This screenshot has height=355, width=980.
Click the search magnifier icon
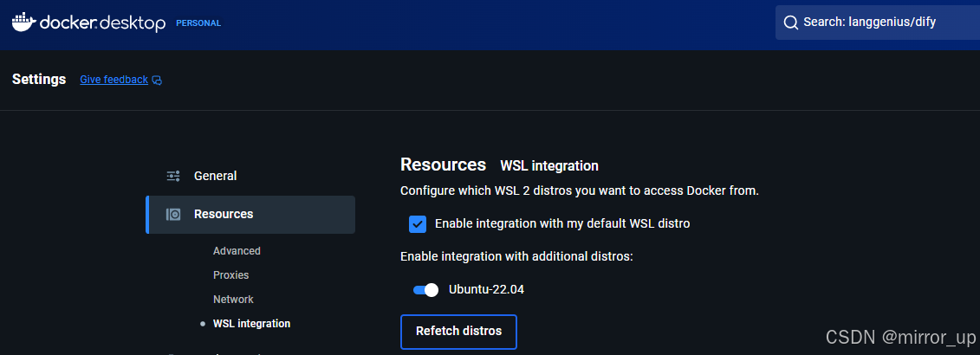[x=790, y=23]
